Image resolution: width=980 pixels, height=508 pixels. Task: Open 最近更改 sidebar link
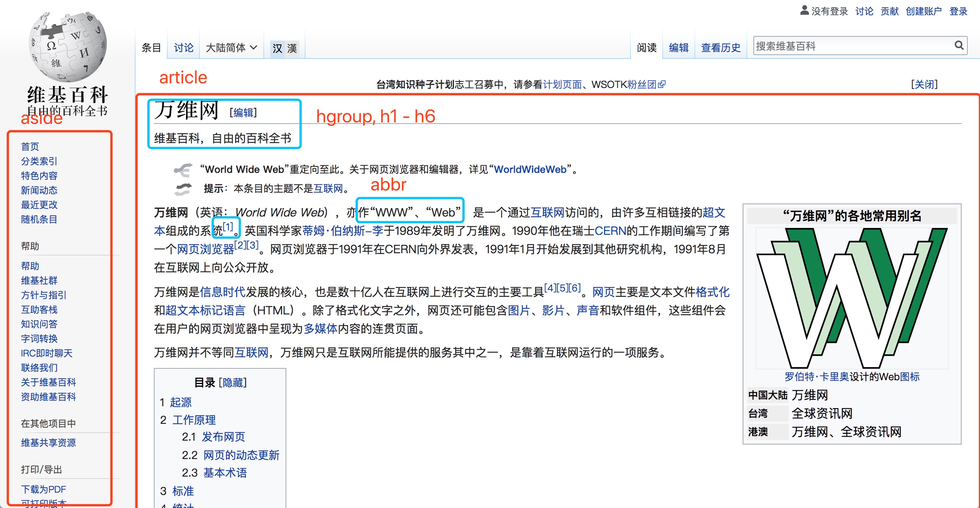point(39,205)
